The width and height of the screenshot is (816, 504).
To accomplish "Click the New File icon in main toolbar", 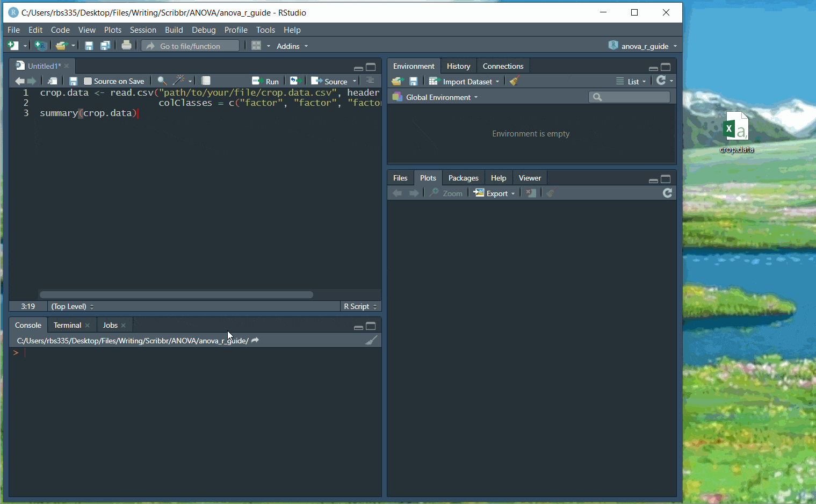I will 13,46.
